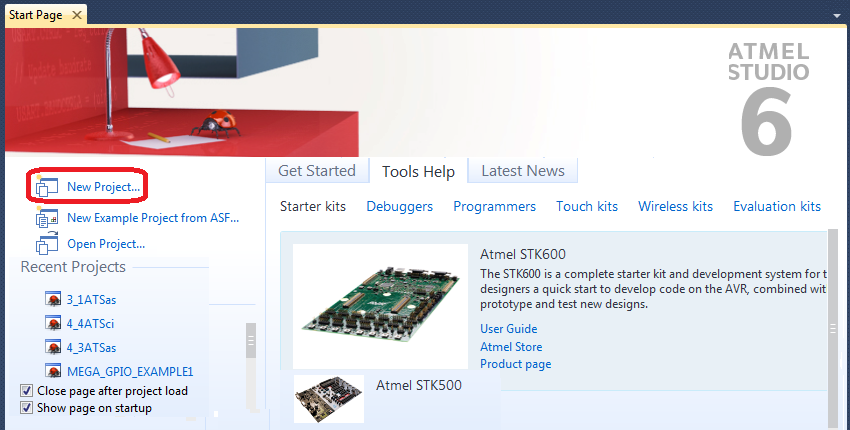
Task: Click the New Project... link
Action: 104,187
